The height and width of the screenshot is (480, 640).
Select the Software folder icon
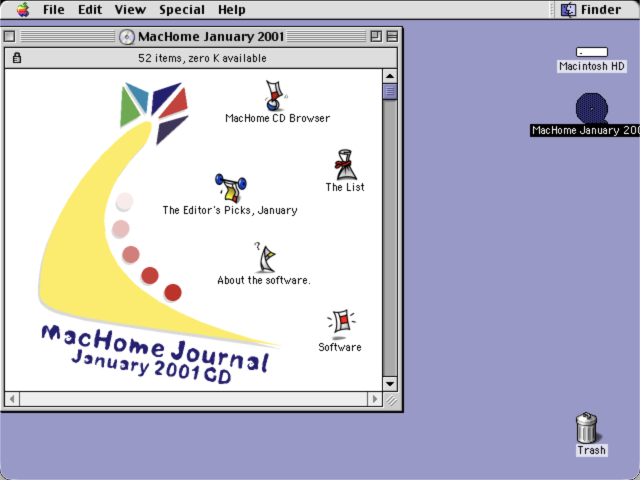pos(341,324)
